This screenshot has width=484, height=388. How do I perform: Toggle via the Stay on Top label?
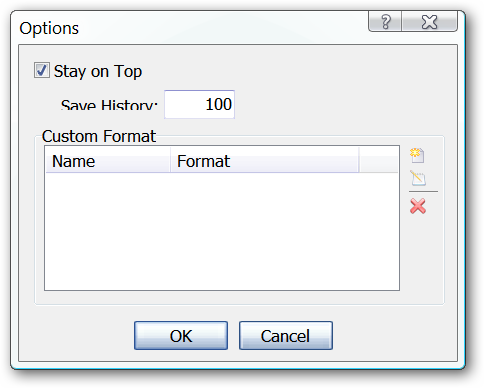98,71
